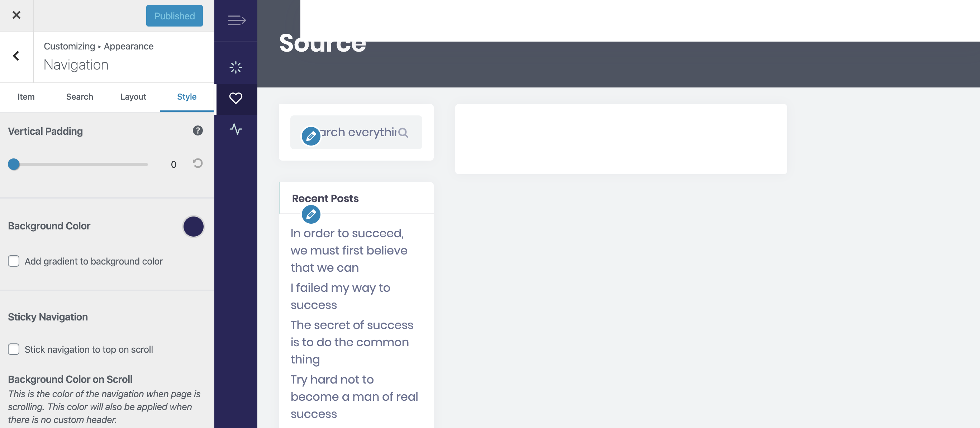Enable Stick navigation to top on scroll
The width and height of the screenshot is (980, 428).
[x=14, y=349]
